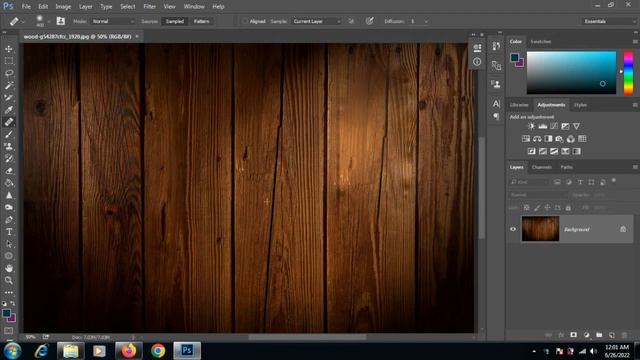640x360 pixels.
Task: Select the Healing Brush tool
Action: click(x=9, y=122)
